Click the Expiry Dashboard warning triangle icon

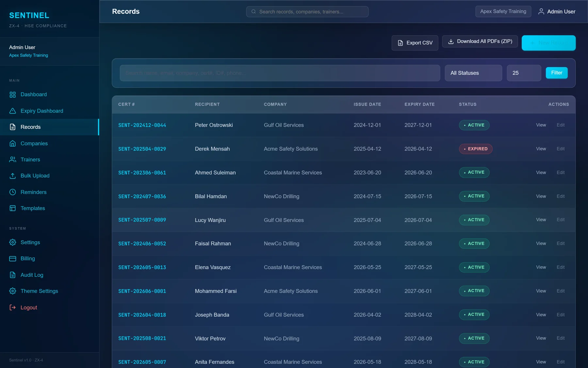point(13,111)
